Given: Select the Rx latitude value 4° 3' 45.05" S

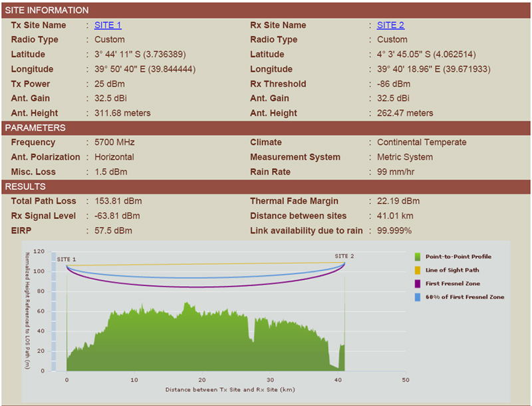Looking at the screenshot, I should 426,55.
